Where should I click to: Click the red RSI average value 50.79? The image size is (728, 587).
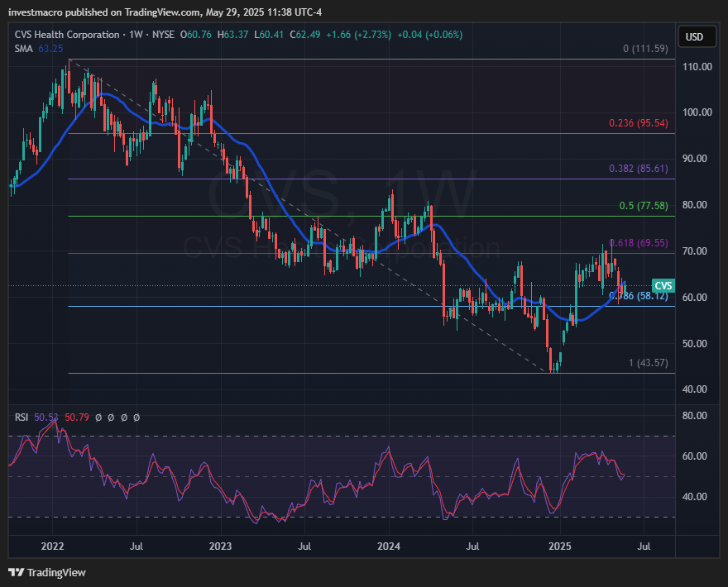point(77,418)
